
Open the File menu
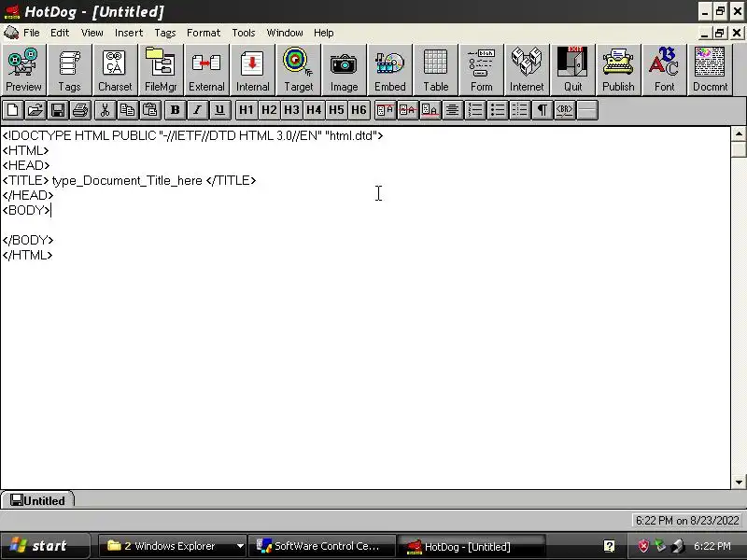32,33
